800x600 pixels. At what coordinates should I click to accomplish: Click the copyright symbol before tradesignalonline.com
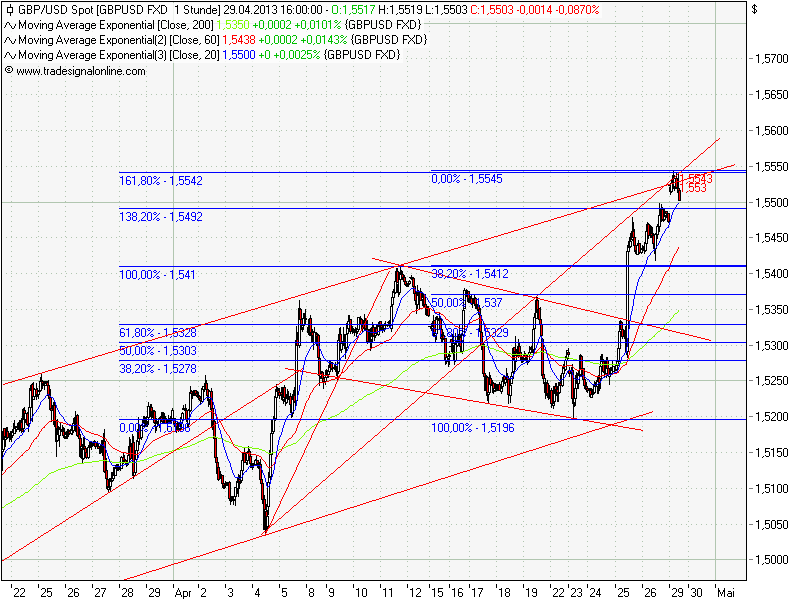[x=9, y=70]
